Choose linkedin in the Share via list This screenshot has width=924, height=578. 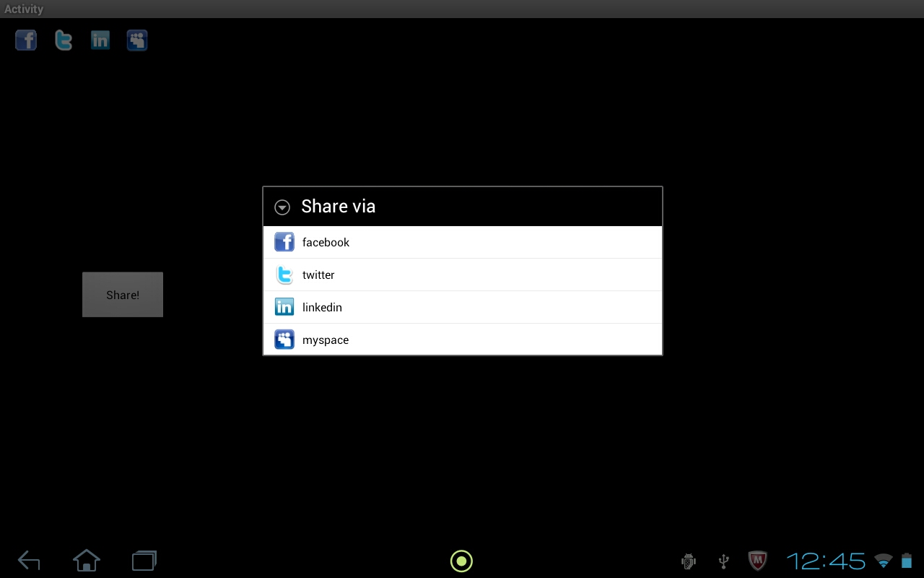pos(463,307)
